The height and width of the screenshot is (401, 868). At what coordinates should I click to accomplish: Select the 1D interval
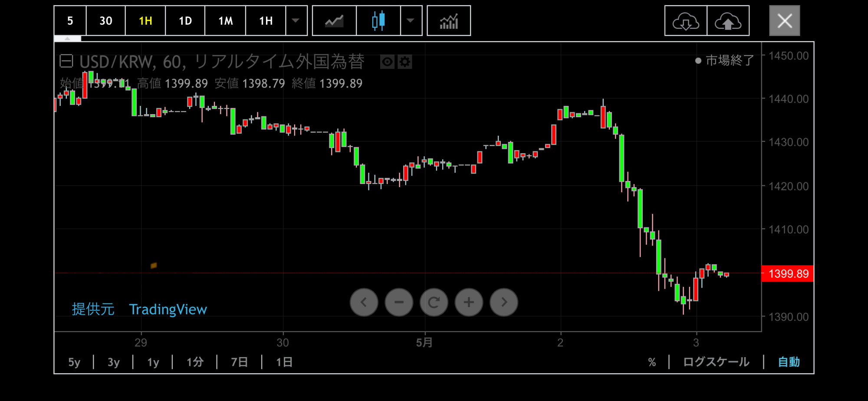[185, 21]
